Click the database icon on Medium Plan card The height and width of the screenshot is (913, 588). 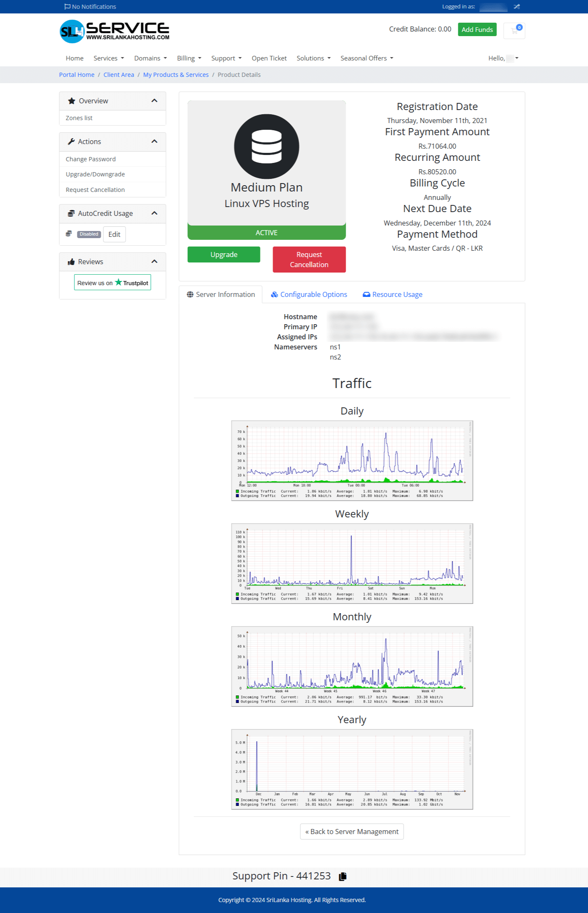point(267,147)
